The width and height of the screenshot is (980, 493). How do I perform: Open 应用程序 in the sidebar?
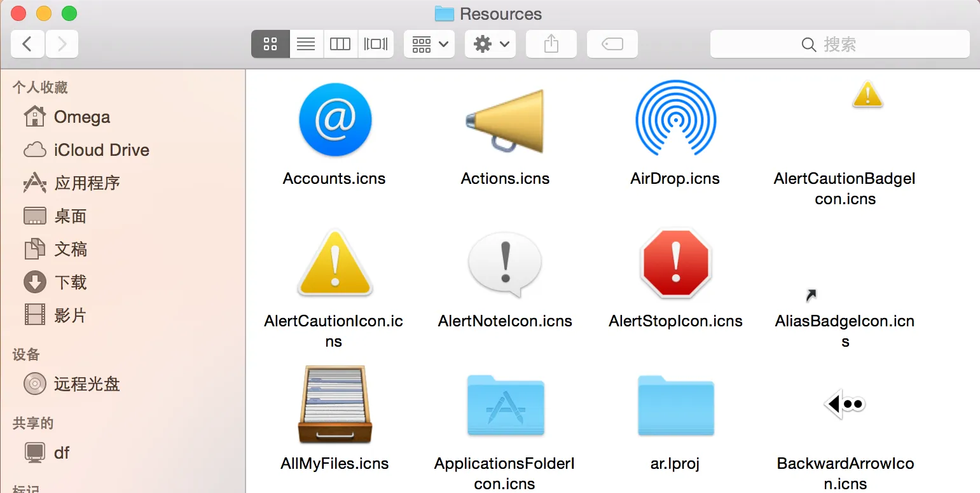[87, 183]
